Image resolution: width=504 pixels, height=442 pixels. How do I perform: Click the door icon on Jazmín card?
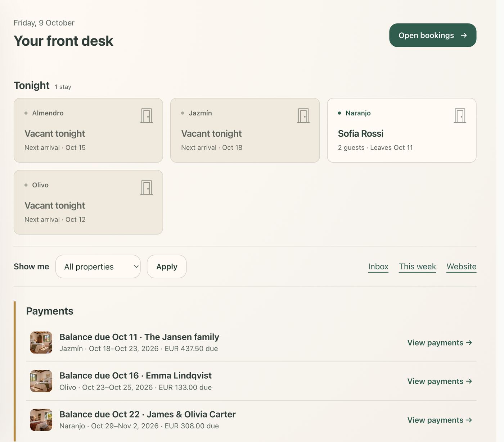pyautogui.click(x=303, y=116)
